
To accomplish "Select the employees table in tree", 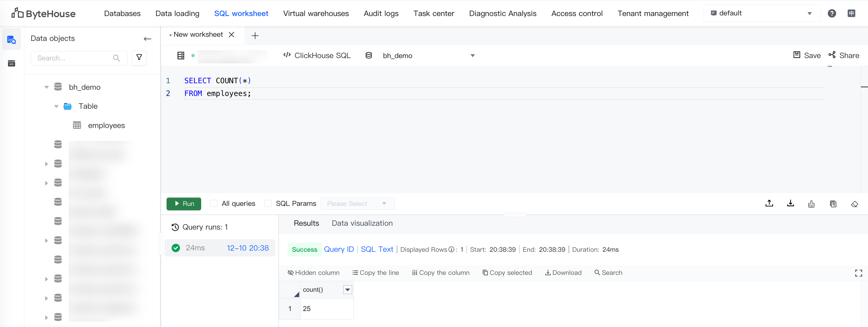I will (106, 126).
